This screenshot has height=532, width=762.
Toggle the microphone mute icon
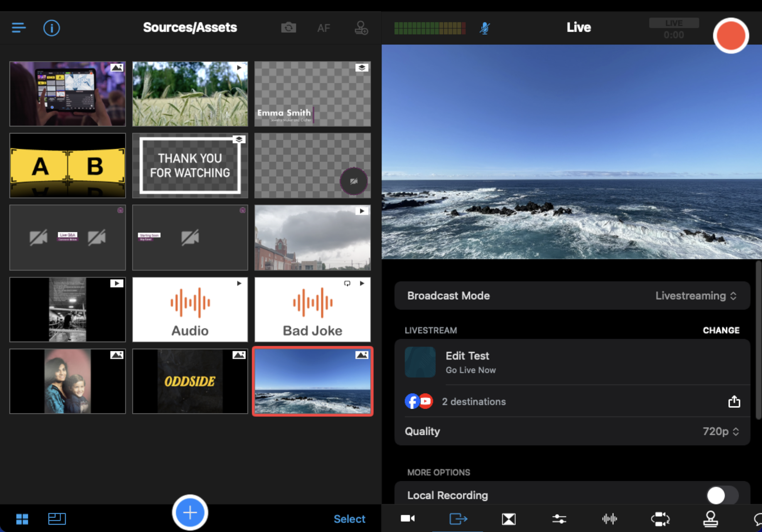tap(484, 28)
